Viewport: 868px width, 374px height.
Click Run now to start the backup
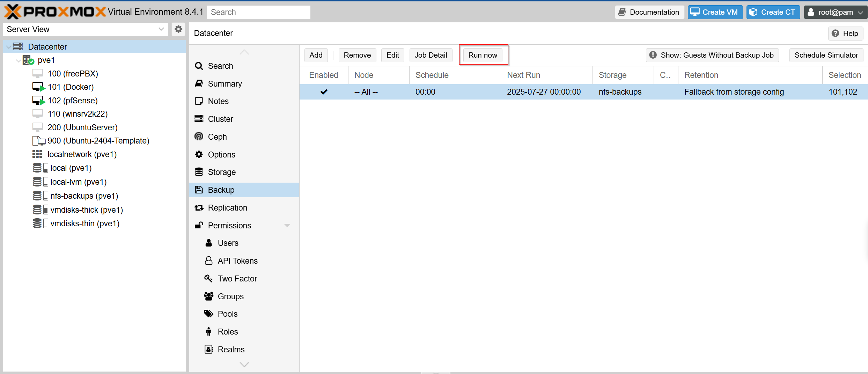(x=483, y=55)
